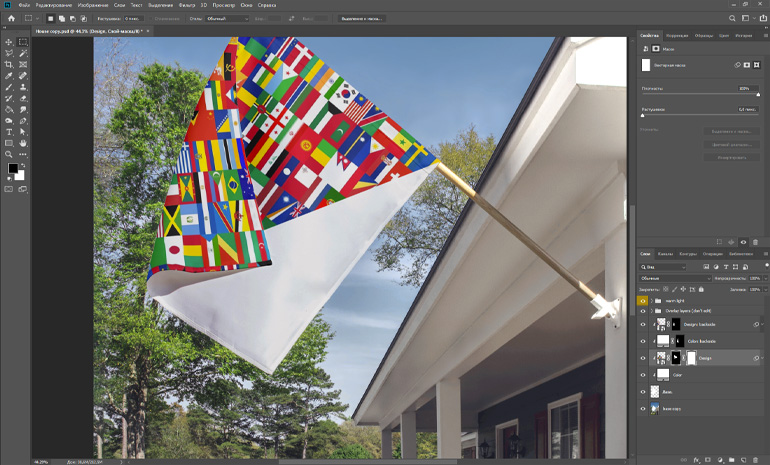This screenshot has height=465, width=770.
Task: Create new group folder icon
Action: (732, 460)
